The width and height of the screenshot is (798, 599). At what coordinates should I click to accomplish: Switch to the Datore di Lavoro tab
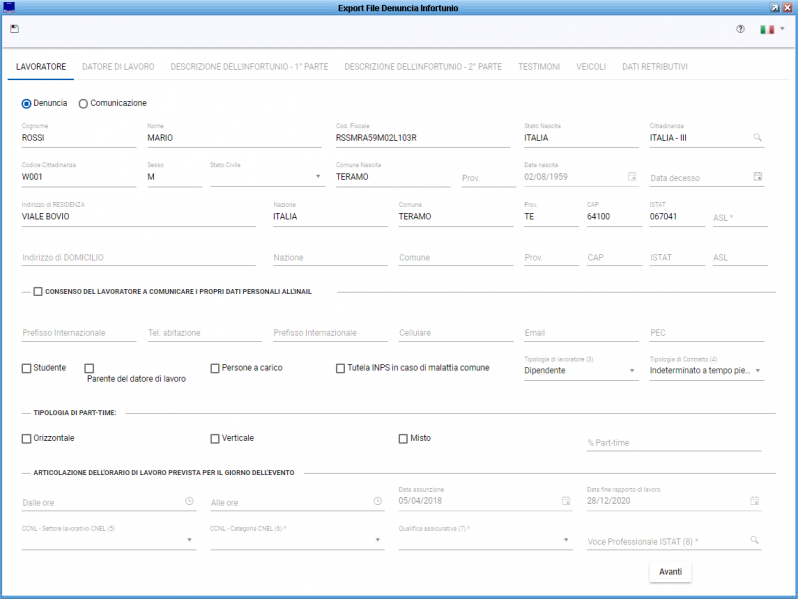[x=118, y=67]
